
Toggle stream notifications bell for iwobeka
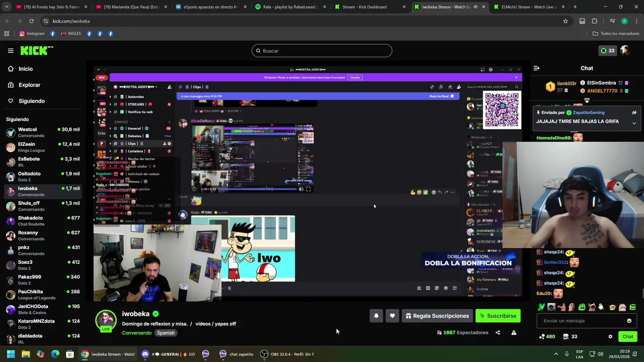click(x=376, y=316)
